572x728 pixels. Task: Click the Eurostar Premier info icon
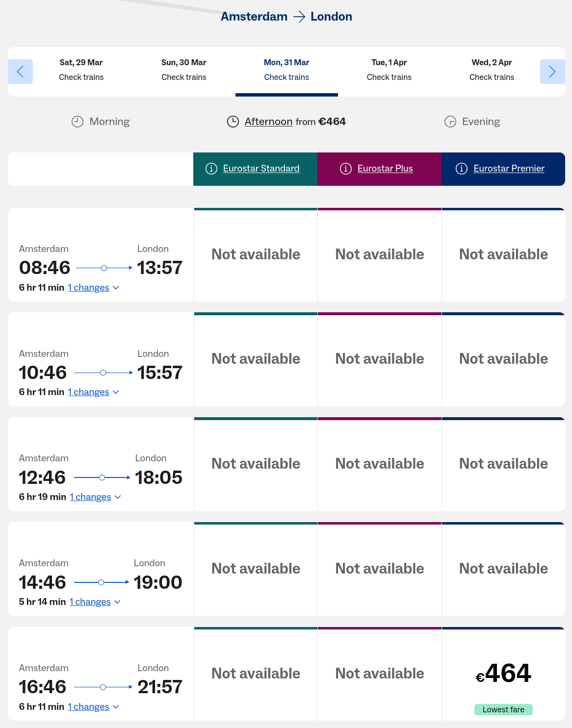(x=462, y=169)
